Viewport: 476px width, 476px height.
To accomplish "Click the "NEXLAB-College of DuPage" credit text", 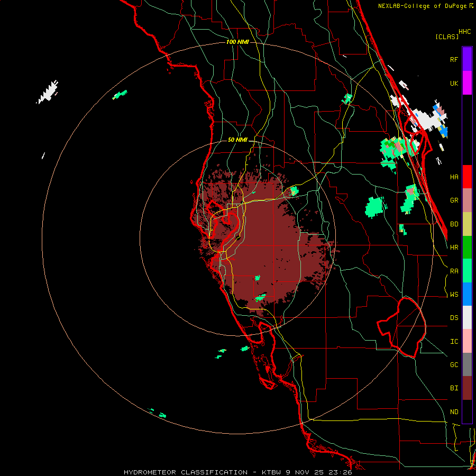I will coord(423,6).
